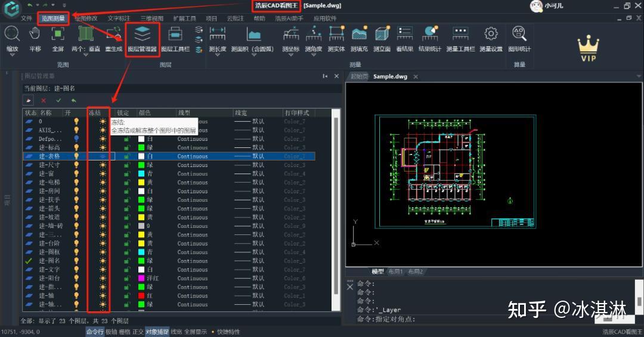The width and height of the screenshot is (644, 337).
Task: Switch to the Sample.dwg document tab
Action: point(390,76)
